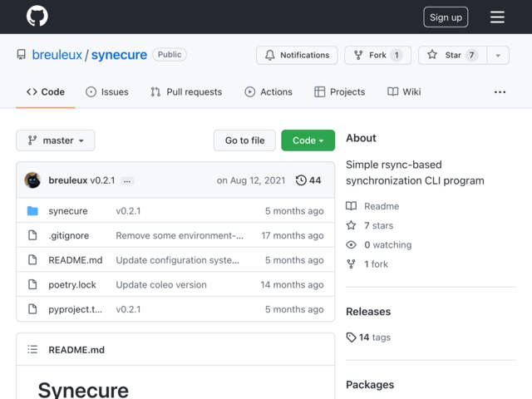Open the Projects tab
The height and width of the screenshot is (399, 532).
pyautogui.click(x=340, y=92)
